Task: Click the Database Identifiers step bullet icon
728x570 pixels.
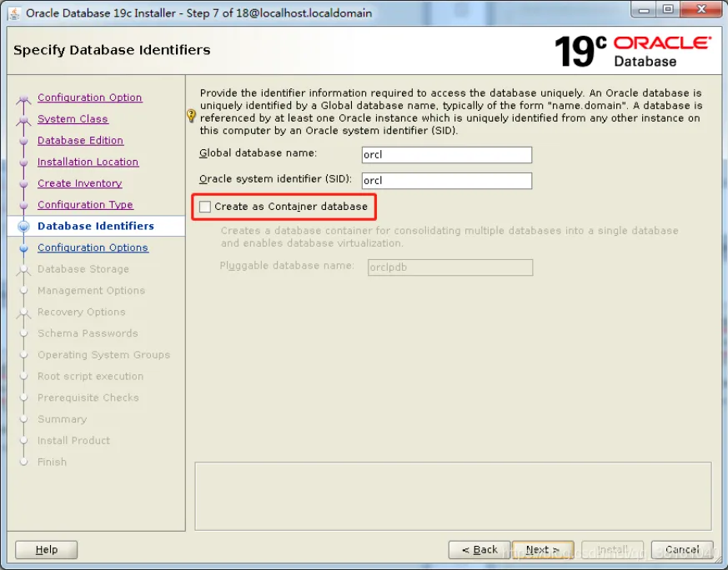Action: point(23,227)
